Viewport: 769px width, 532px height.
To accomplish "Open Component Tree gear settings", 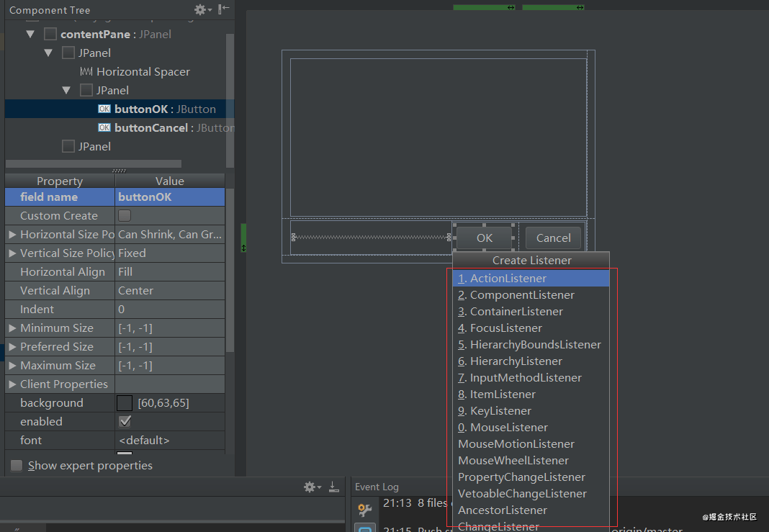I will coord(202,9).
